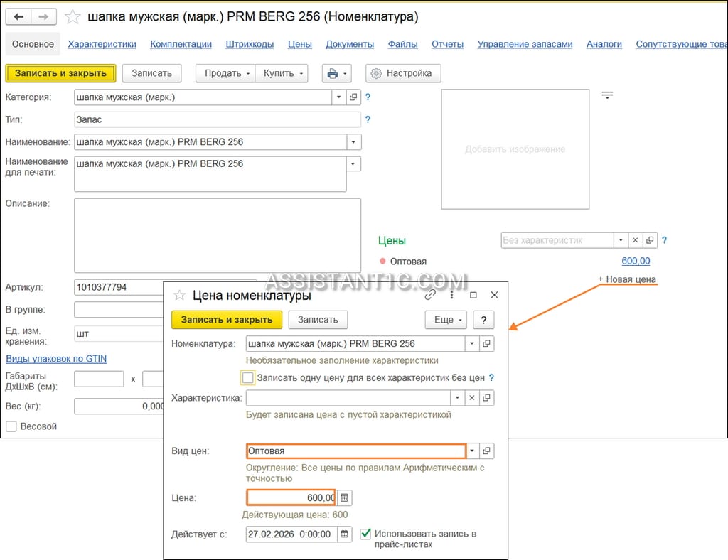Open calculator icon next to Цена field
This screenshot has width=728, height=560.
tap(344, 498)
